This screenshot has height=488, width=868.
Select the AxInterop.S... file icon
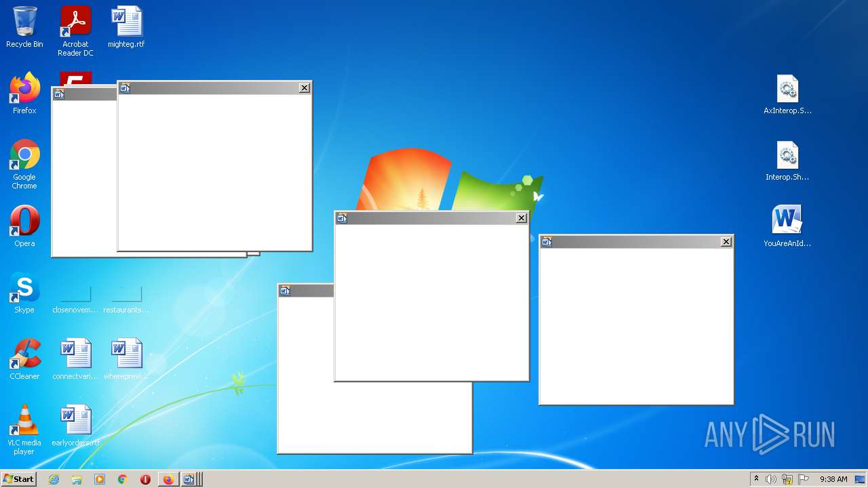click(x=787, y=94)
